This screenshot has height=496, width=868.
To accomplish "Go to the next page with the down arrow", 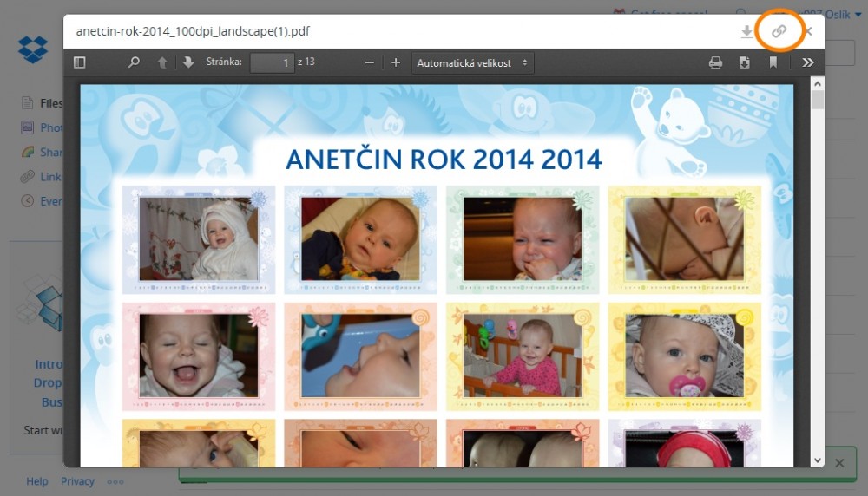I will click(188, 62).
